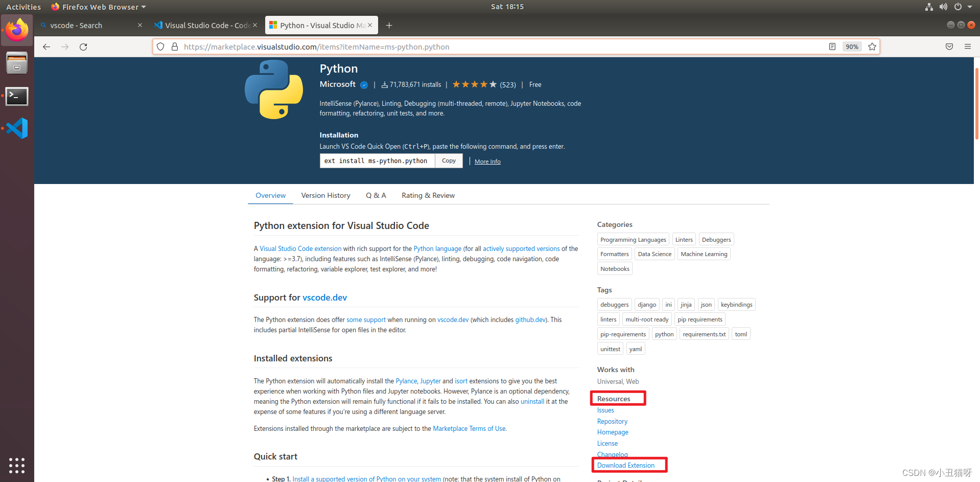Save page to Pocket

click(949, 47)
